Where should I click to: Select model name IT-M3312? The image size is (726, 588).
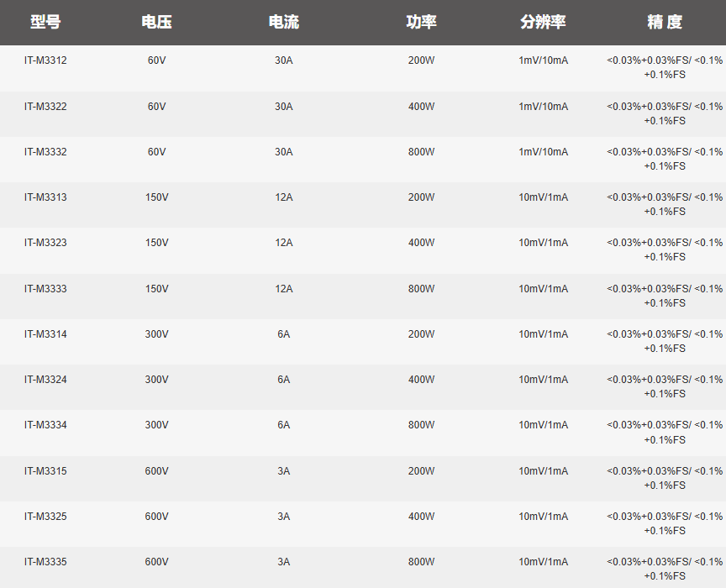45,60
